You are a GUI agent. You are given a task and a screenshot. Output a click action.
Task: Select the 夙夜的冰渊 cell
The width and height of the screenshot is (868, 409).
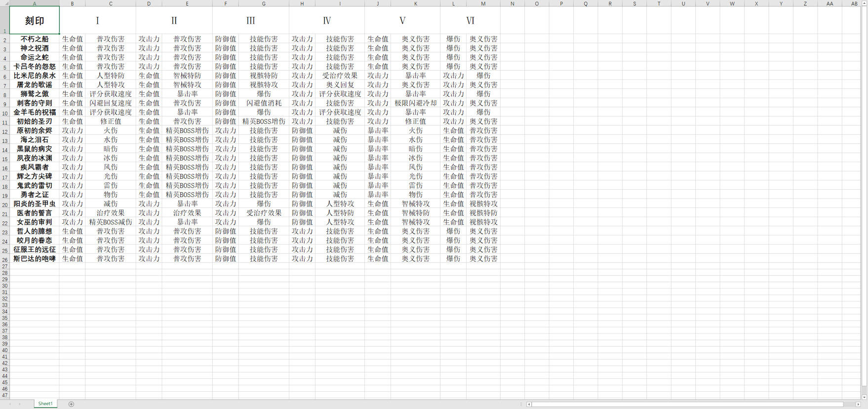35,158
